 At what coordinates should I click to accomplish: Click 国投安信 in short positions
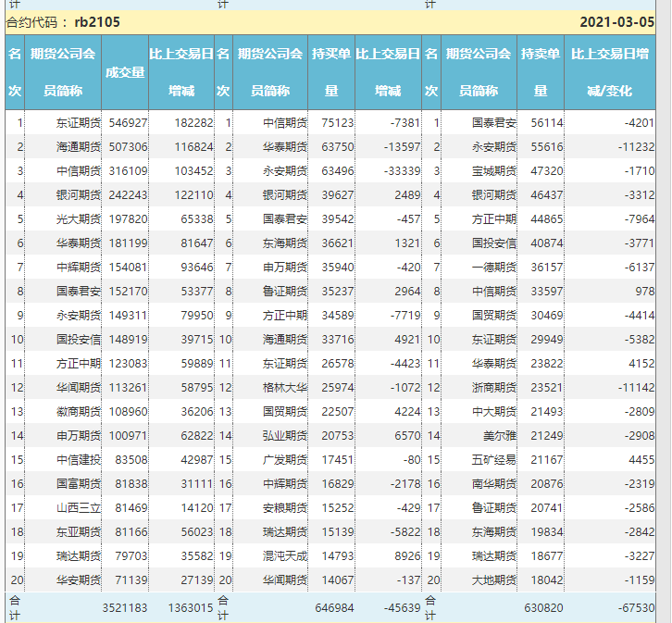494,243
